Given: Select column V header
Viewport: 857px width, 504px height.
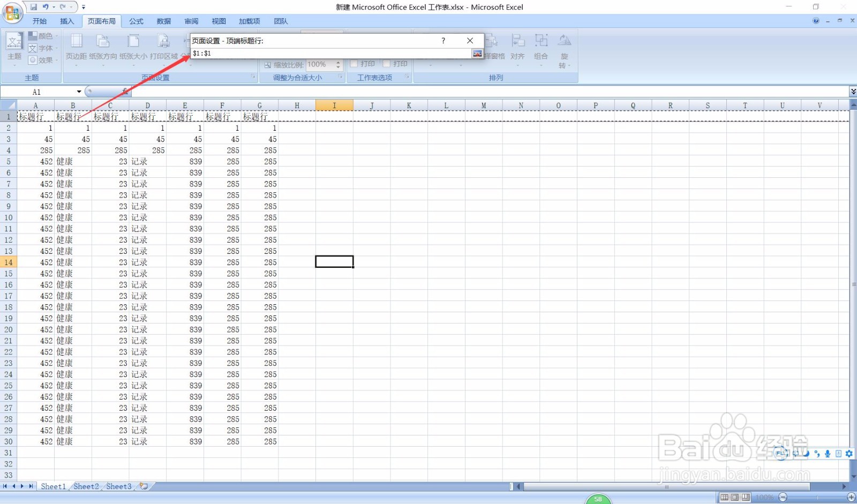Looking at the screenshot, I should [x=820, y=106].
